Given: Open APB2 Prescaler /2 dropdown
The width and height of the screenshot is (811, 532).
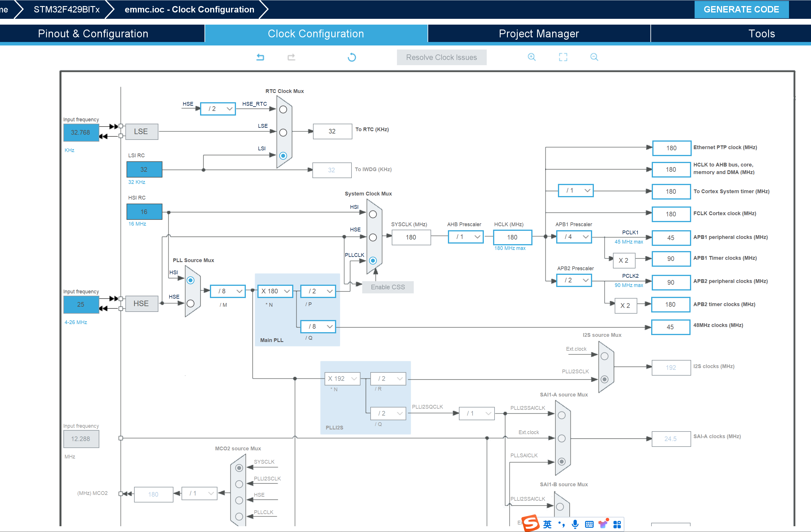Looking at the screenshot, I should click(574, 280).
